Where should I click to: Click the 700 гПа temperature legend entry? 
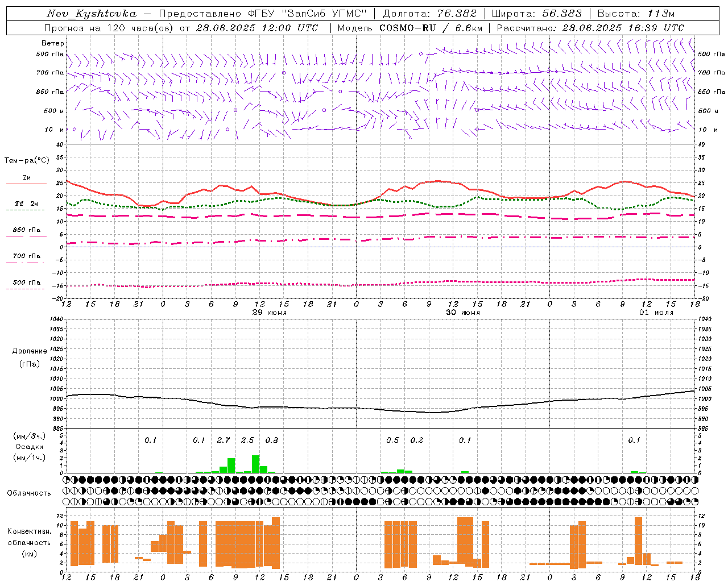[26, 257]
